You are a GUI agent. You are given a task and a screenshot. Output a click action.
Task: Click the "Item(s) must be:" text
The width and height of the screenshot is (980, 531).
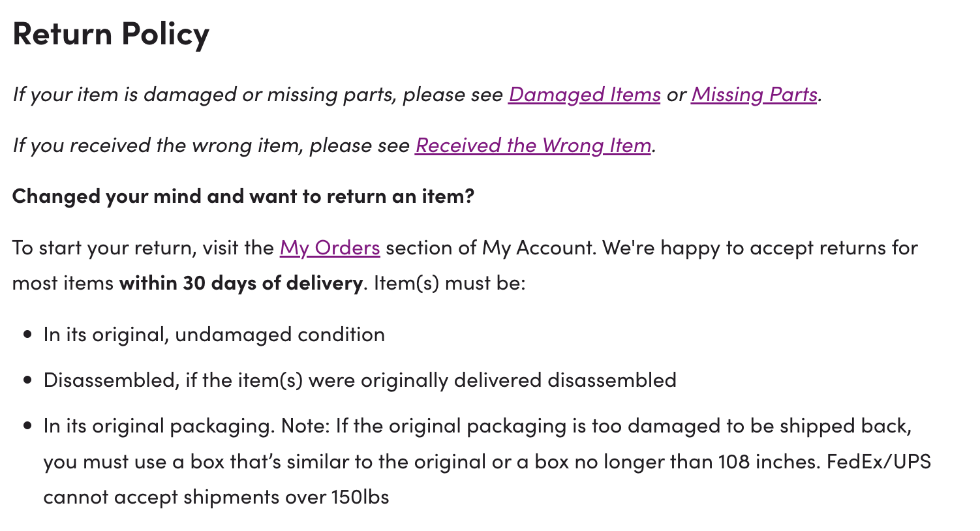(x=450, y=283)
